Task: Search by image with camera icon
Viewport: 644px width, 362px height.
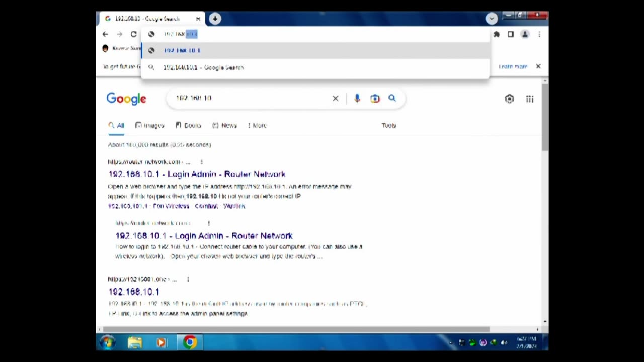Action: pyautogui.click(x=375, y=98)
